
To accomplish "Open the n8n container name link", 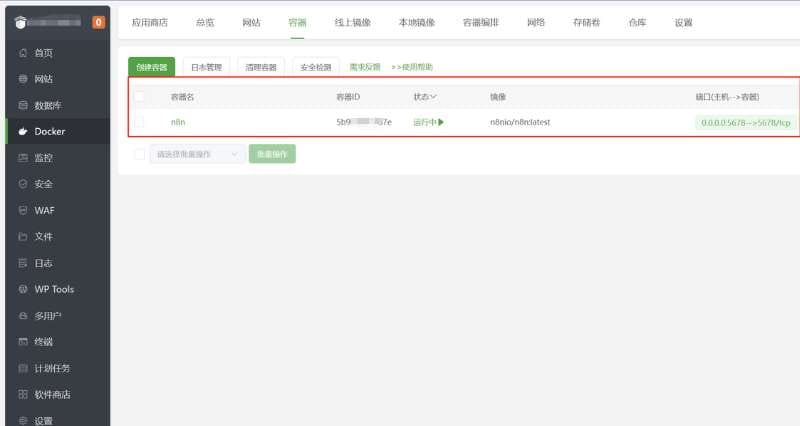I will coord(178,122).
